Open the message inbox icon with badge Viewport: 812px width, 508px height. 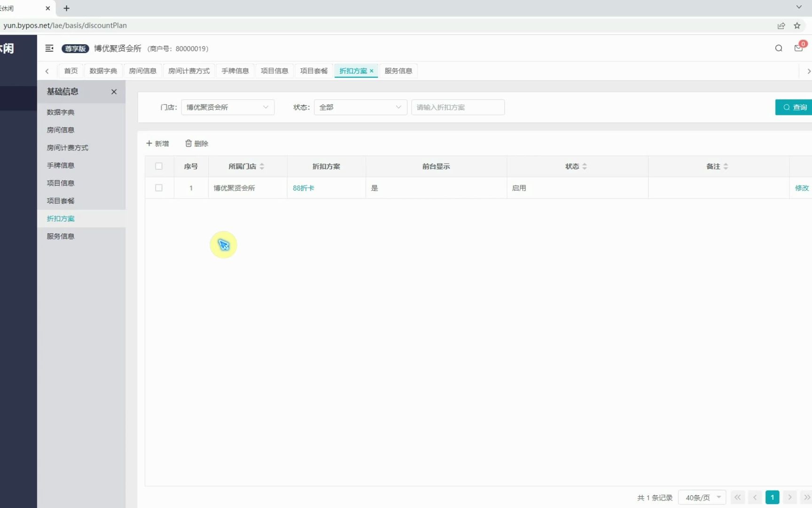tap(798, 48)
